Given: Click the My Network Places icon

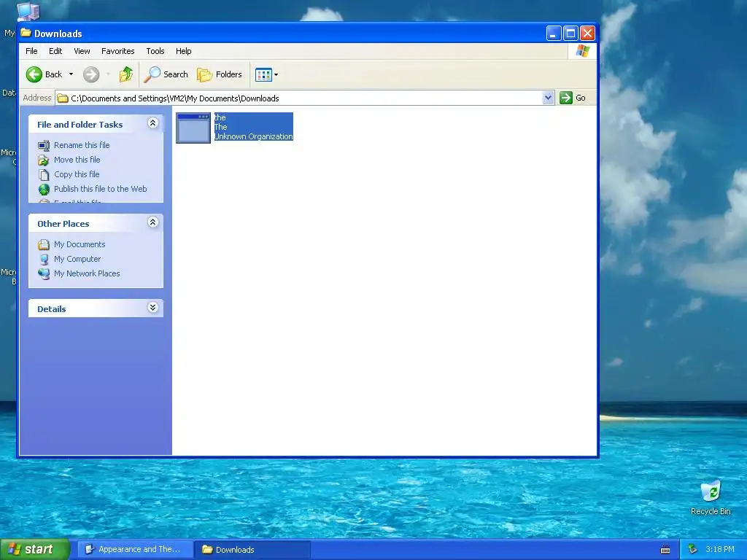Looking at the screenshot, I should (x=44, y=274).
